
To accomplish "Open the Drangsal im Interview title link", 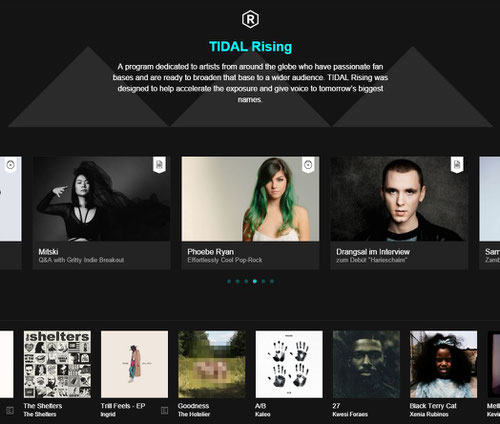I will [373, 252].
